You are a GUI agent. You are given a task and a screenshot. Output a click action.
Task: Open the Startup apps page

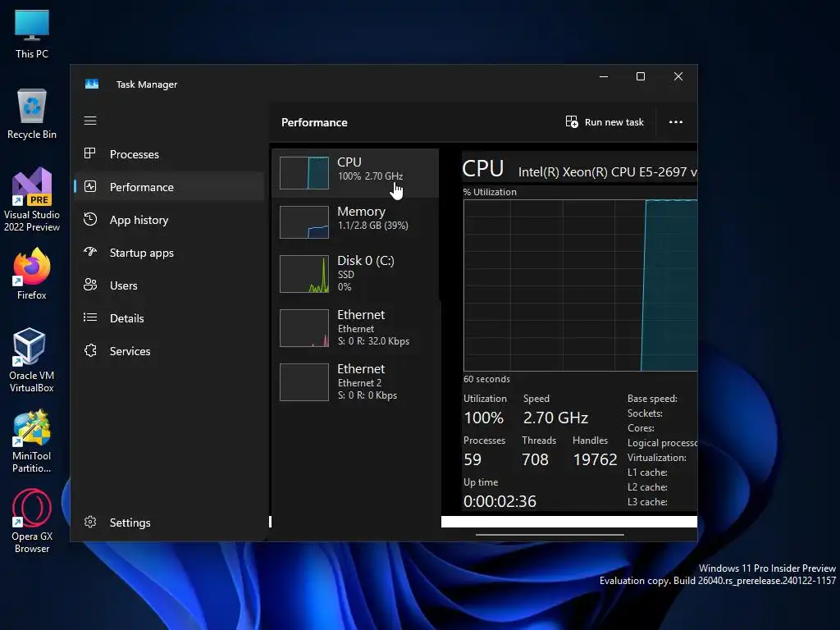coord(169,253)
